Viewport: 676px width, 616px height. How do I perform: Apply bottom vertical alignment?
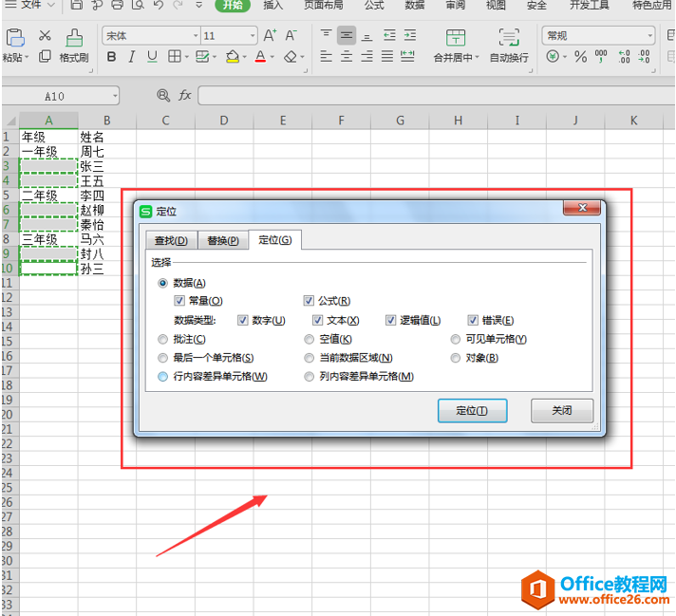(366, 35)
